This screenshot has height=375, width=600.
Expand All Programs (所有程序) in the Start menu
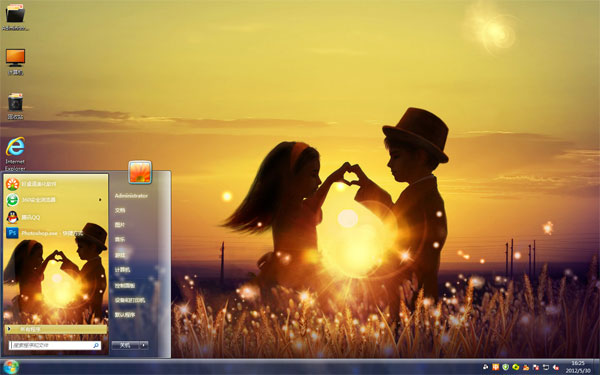tap(56, 329)
